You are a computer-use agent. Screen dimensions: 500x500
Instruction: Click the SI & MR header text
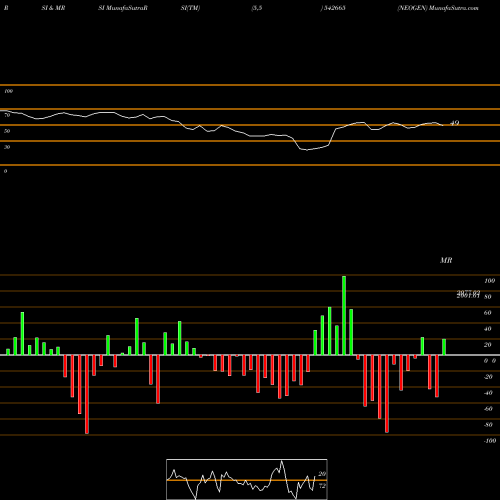(x=53, y=8)
